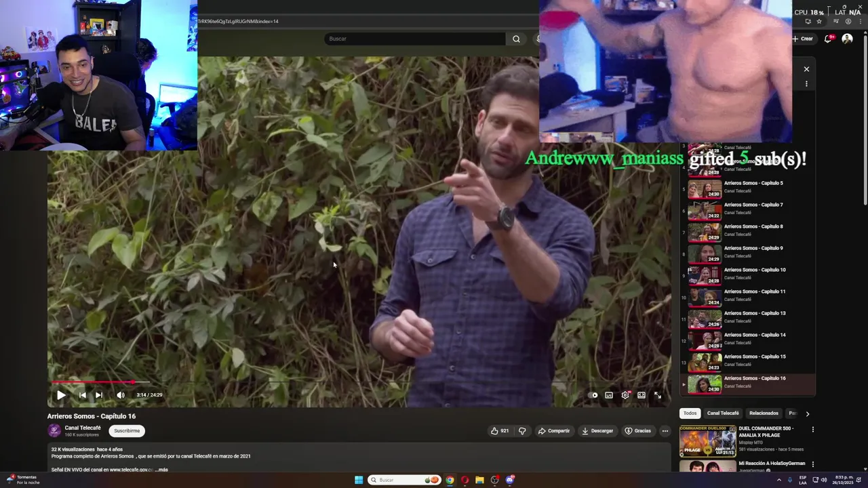Show hidden system tray icons chevron
The height and width of the screenshot is (488, 868).
pyautogui.click(x=778, y=480)
